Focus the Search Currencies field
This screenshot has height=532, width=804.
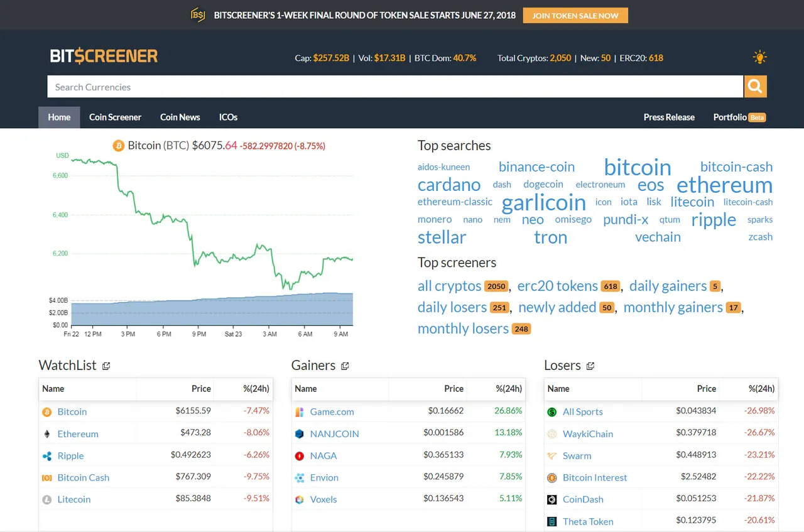click(x=395, y=87)
